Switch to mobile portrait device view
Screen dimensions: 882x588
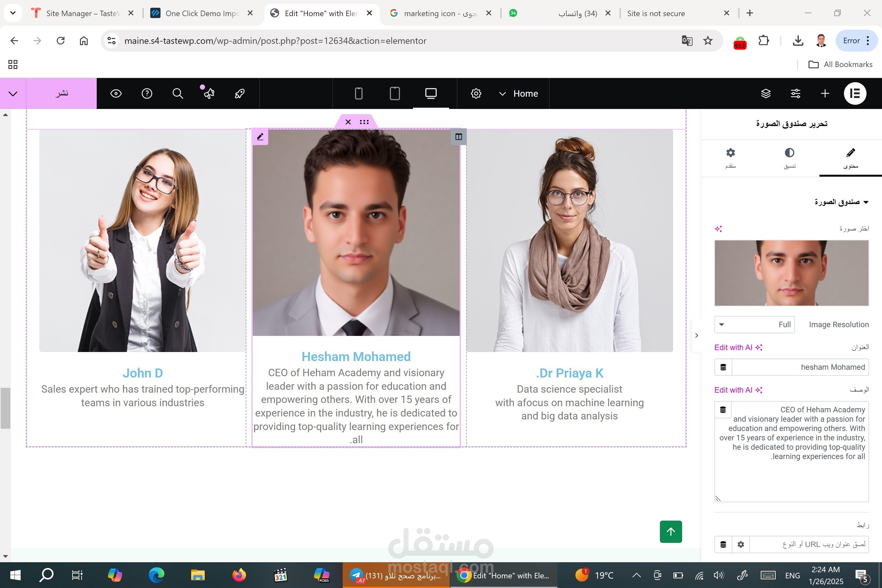[358, 93]
